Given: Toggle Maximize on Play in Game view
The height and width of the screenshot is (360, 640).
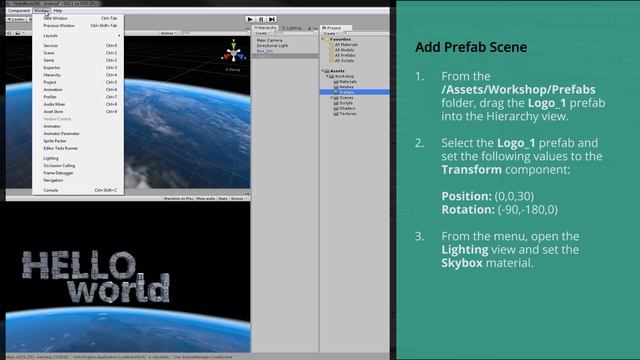Looking at the screenshot, I should [178, 198].
